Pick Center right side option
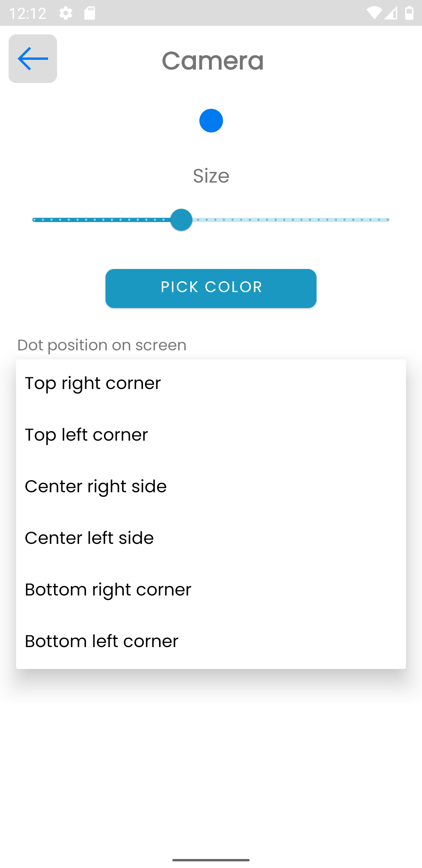 [x=96, y=486]
